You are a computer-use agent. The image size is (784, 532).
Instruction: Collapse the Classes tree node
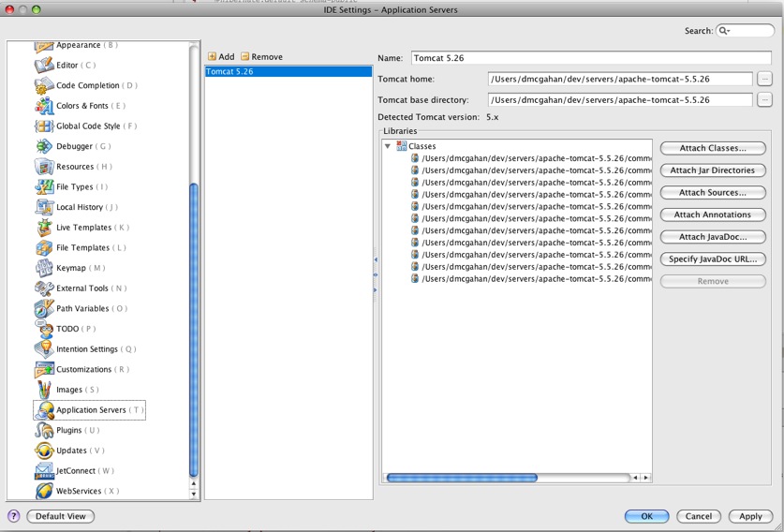(x=388, y=146)
